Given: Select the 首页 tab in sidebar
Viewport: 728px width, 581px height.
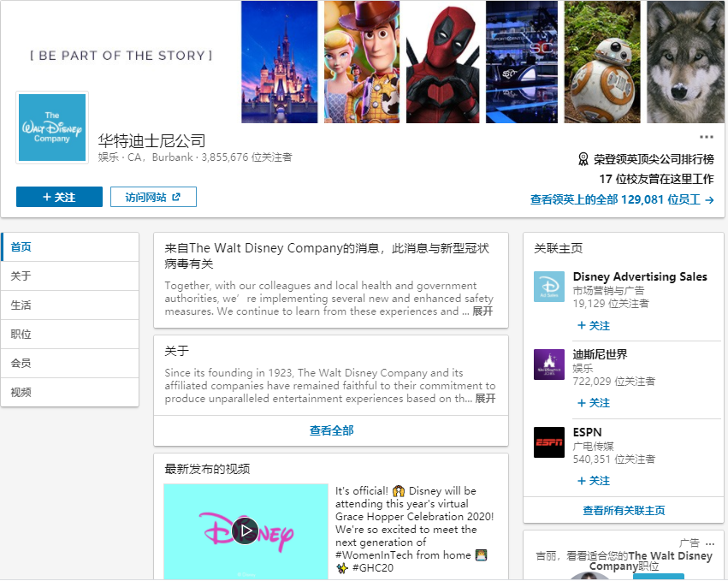Looking at the screenshot, I should coord(69,247).
